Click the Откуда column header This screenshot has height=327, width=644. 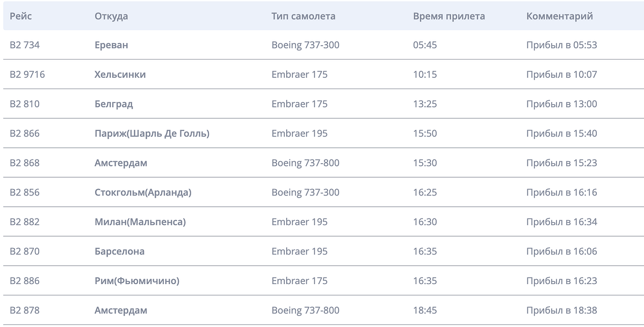[111, 16]
